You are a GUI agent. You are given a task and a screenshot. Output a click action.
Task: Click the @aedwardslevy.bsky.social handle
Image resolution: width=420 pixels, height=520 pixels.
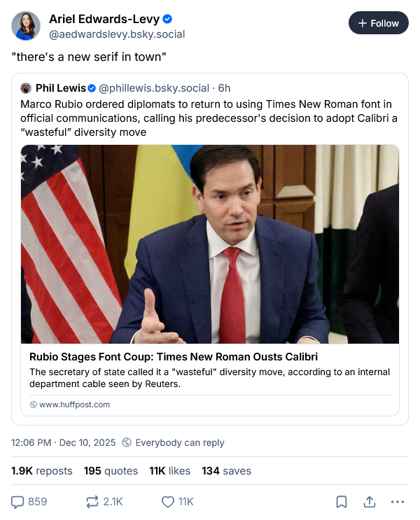117,34
